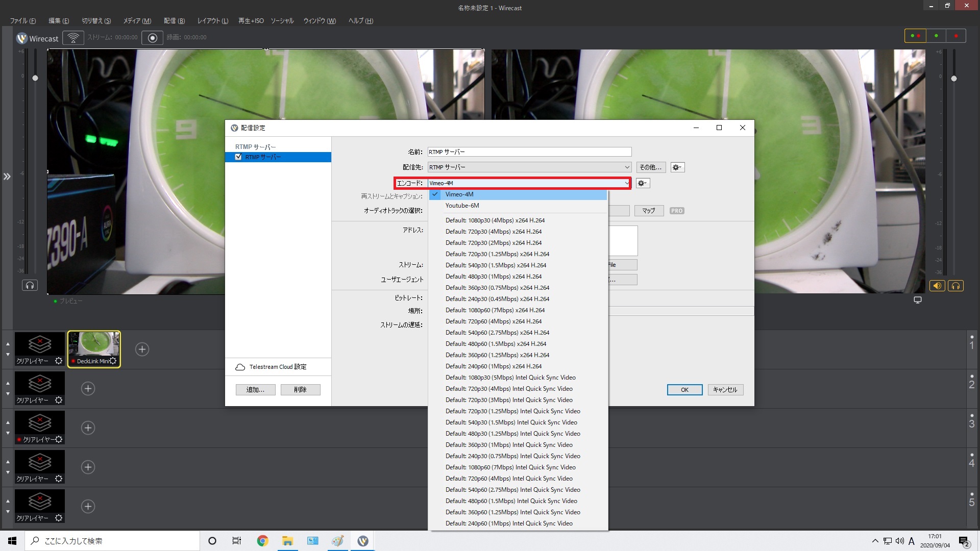Choose Youtube-6M encoding preset

click(518, 206)
